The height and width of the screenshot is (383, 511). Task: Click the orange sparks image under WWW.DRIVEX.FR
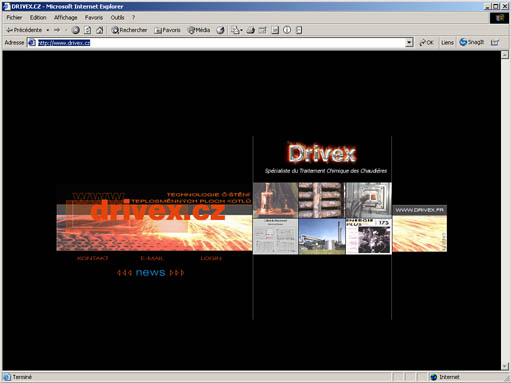pos(420,234)
